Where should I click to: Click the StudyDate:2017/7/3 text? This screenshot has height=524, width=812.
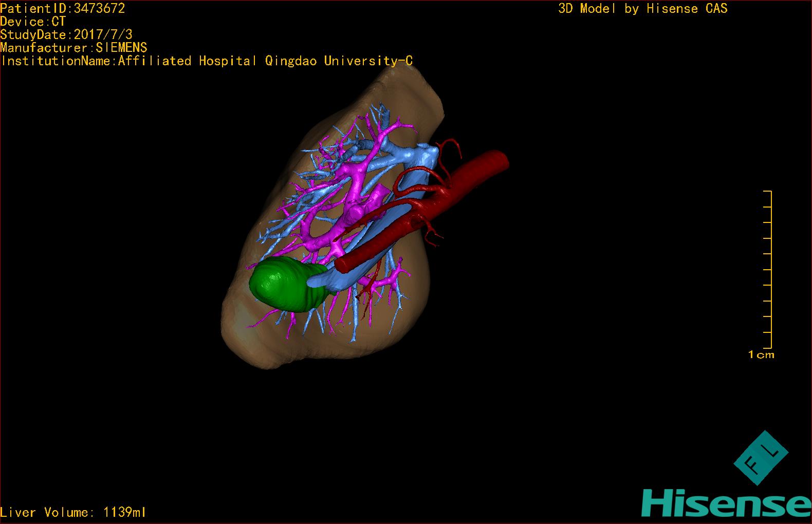66,34
